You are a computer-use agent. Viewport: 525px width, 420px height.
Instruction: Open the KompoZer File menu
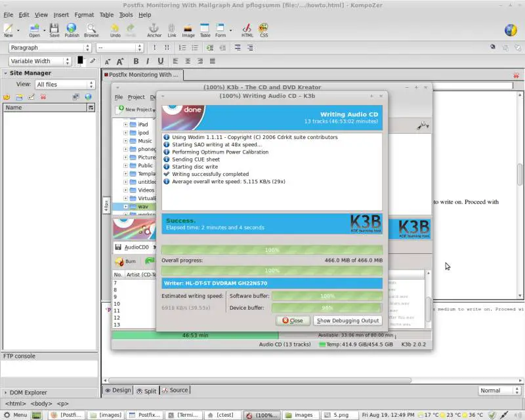pyautogui.click(x=9, y=14)
